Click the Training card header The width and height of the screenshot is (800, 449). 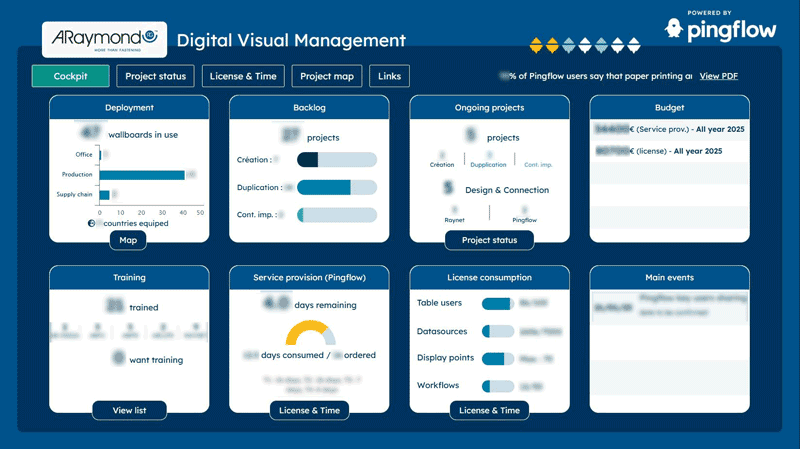[x=129, y=278]
